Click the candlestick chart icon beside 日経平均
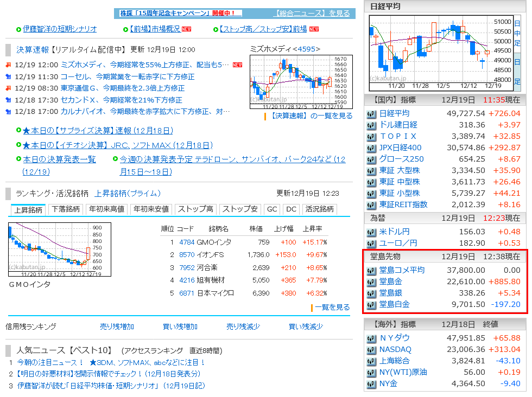The height and width of the screenshot is (397, 532). [371, 114]
